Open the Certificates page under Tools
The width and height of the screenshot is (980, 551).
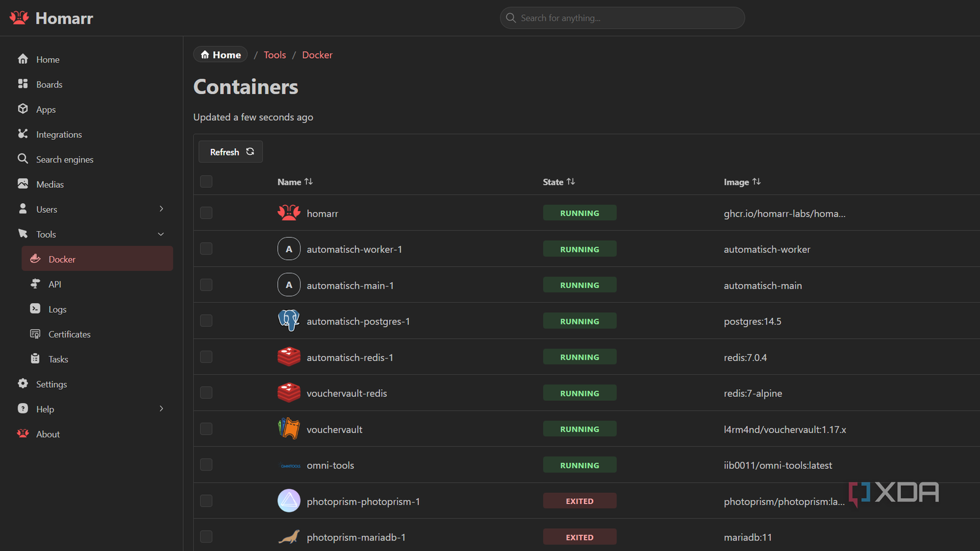(x=97, y=334)
